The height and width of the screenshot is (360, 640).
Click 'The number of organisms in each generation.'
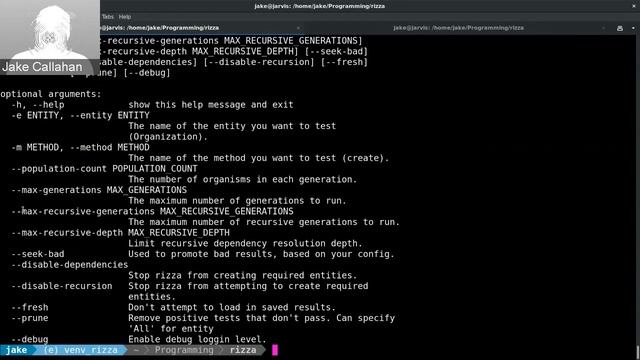point(242,179)
